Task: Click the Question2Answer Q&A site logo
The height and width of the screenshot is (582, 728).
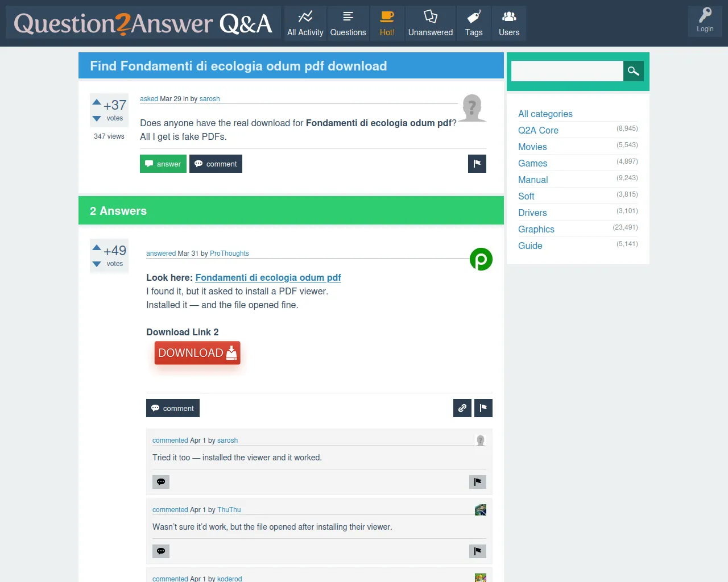Action: click(x=143, y=23)
